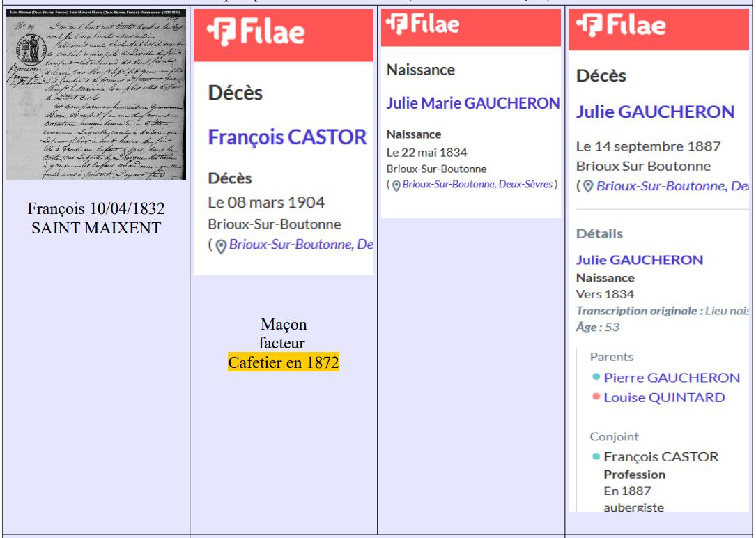Open the scanned Saint-Maixent birth record image
The height and width of the screenshot is (538, 756).
point(96,94)
